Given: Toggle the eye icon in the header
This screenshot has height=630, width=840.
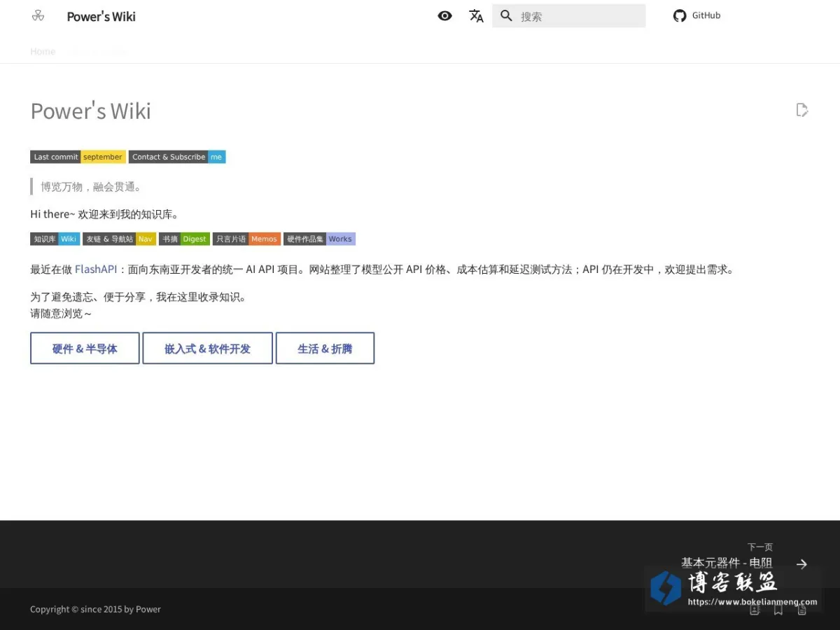Looking at the screenshot, I should (444, 15).
